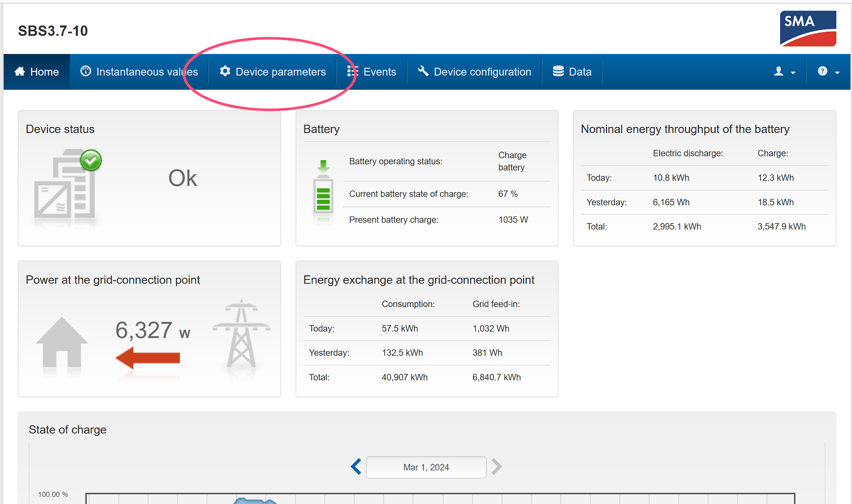Open the help question mark dropdown
Viewport: 852px width, 504px height.
click(828, 72)
